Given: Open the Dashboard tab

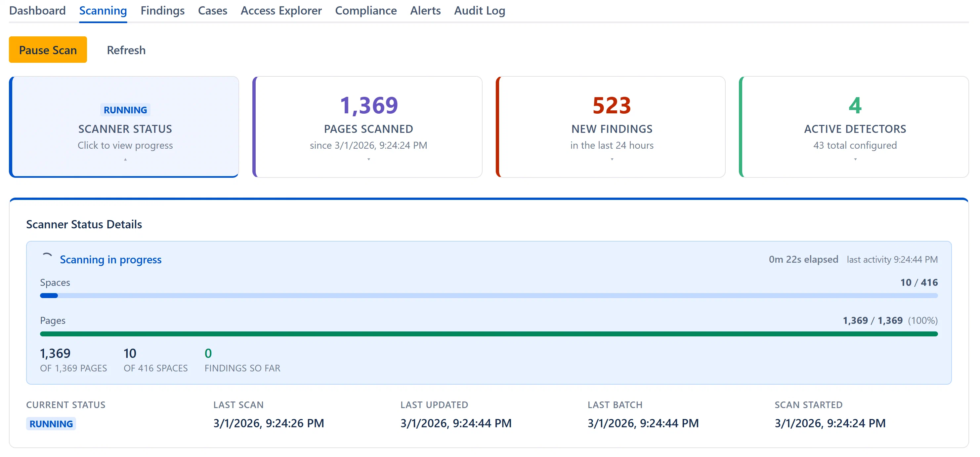Looking at the screenshot, I should (x=37, y=11).
